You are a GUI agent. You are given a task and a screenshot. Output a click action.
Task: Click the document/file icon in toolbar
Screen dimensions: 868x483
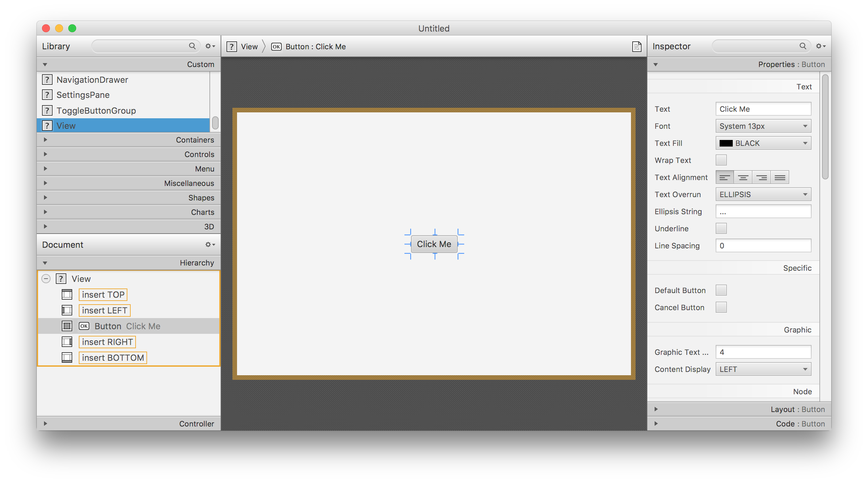637,46
